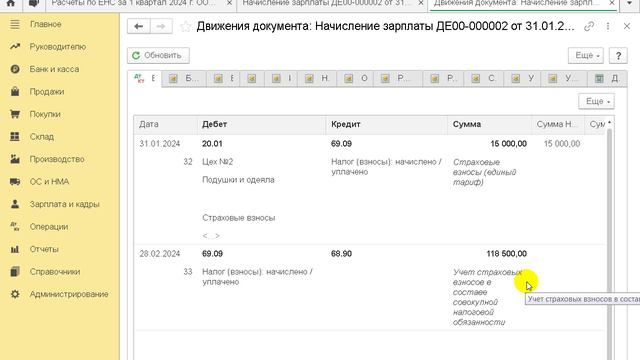Close the Расчеты по ЕНС tab

[x=229, y=3]
